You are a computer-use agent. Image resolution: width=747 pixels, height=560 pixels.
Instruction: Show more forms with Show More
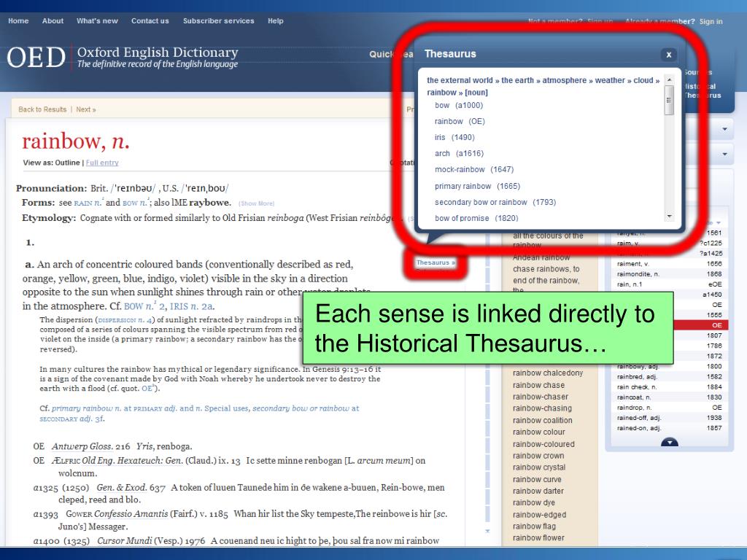(256, 203)
